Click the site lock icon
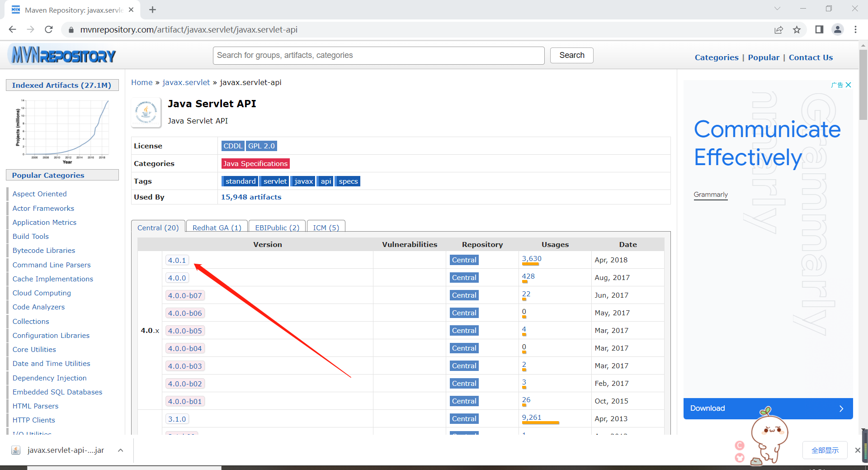 pos(71,30)
